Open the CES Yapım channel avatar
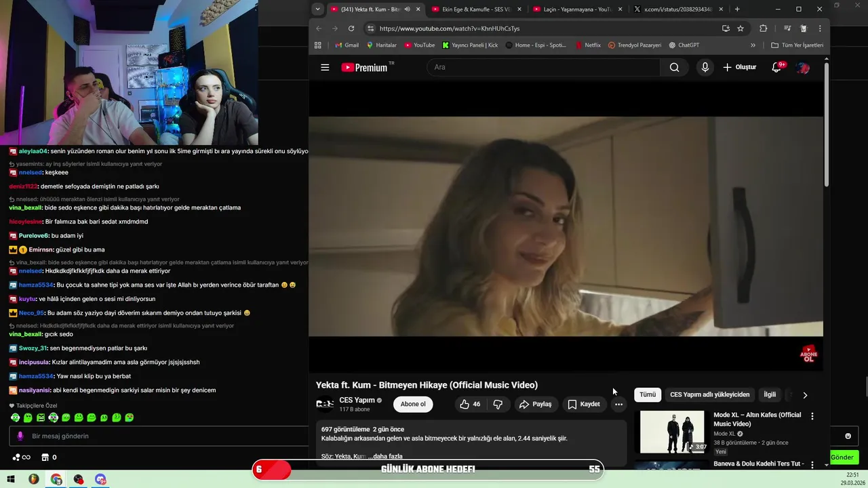Viewport: 868px width, 488px height. 325,404
